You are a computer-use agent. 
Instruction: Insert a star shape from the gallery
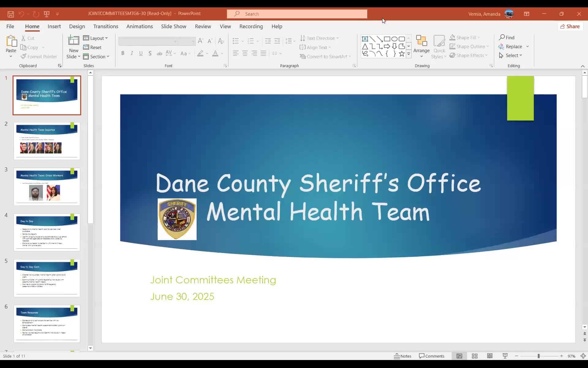(402, 53)
